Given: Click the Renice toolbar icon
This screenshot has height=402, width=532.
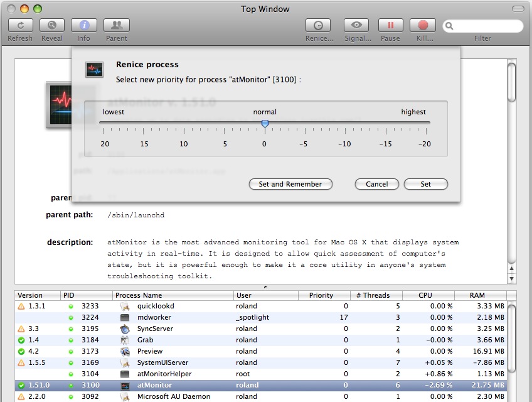Looking at the screenshot, I should [x=319, y=26].
